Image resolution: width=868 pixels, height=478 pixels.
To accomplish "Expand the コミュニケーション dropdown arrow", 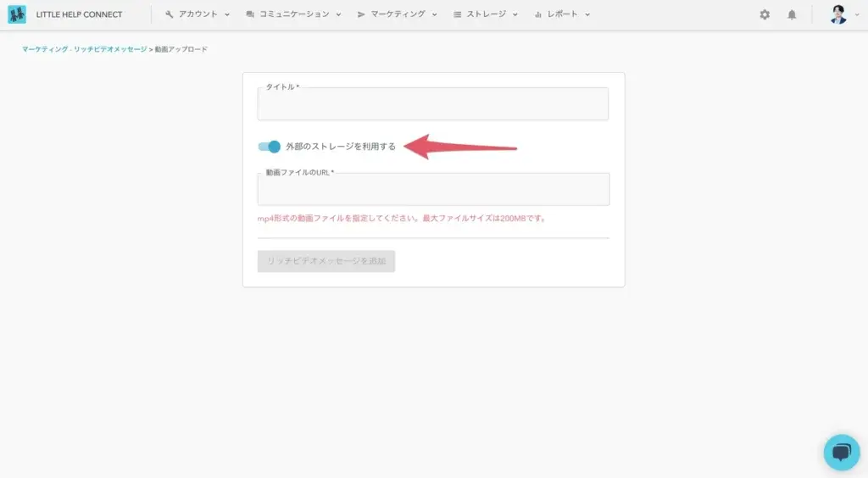I will click(338, 14).
